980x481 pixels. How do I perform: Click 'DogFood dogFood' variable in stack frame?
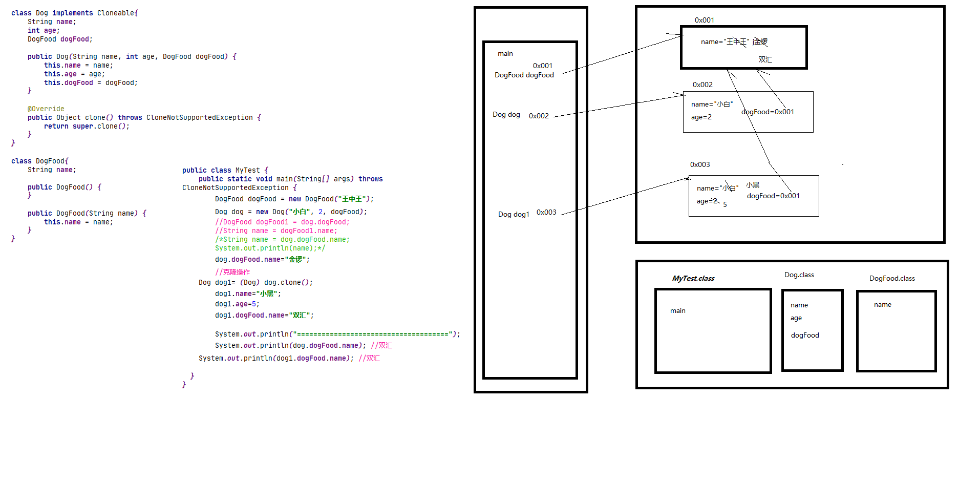(x=524, y=75)
